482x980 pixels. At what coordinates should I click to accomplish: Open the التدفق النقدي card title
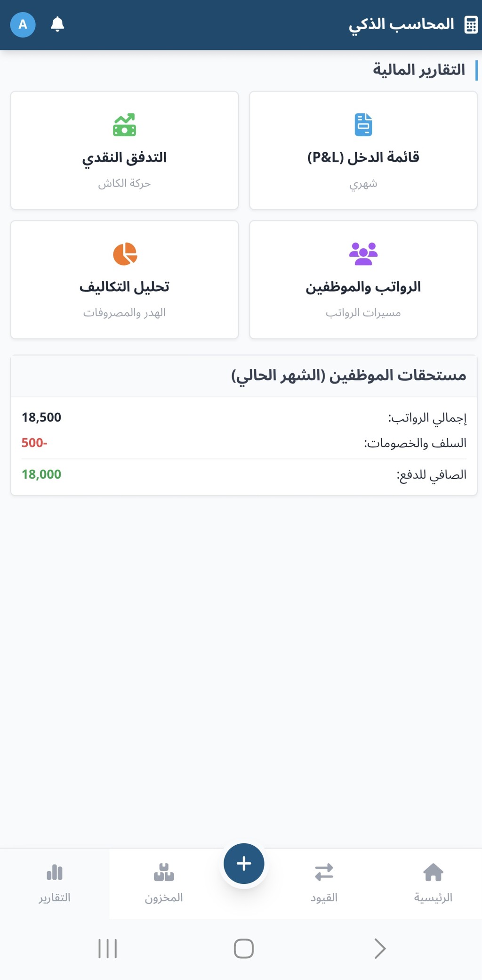(x=124, y=157)
